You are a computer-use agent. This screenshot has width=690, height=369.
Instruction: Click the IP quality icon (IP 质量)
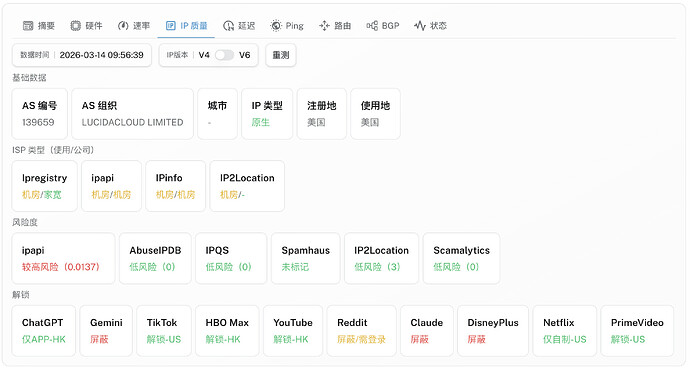coord(170,26)
